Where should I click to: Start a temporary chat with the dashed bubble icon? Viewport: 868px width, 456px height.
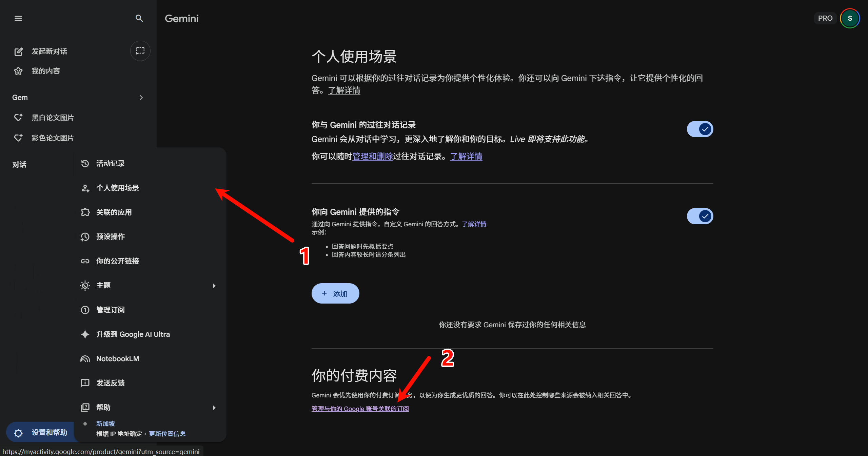(140, 51)
